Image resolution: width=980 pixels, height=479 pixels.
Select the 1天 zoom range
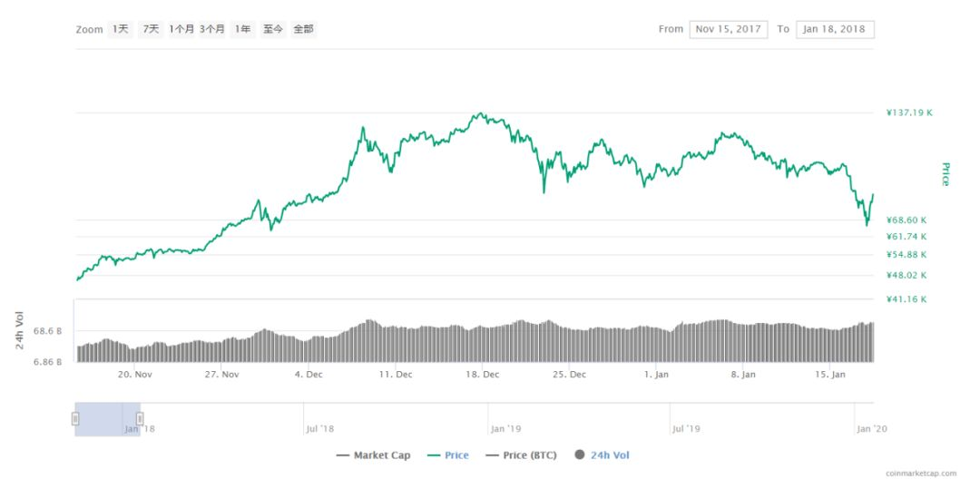120,29
